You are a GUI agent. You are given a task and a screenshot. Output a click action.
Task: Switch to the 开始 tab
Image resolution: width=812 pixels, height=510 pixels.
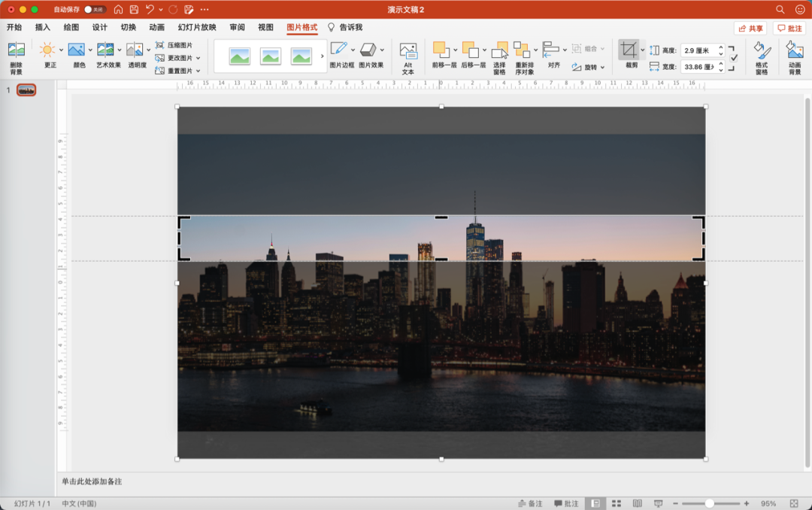point(14,28)
